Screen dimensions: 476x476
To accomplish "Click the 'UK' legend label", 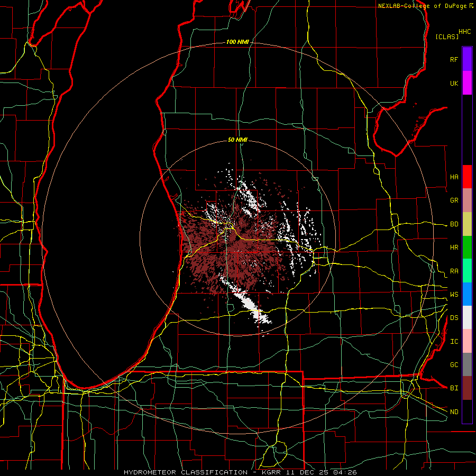I will tap(454, 83).
